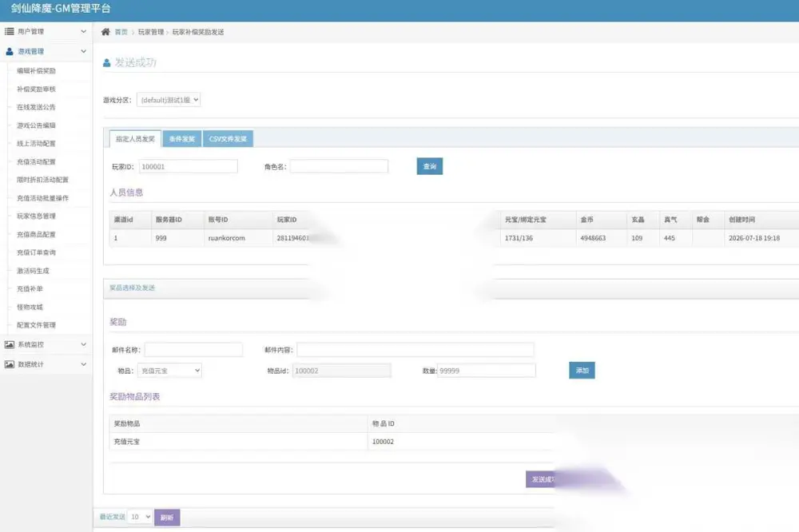The height and width of the screenshot is (532, 799).
Task: Open the 游戏分区 server dropdown
Action: click(x=169, y=100)
